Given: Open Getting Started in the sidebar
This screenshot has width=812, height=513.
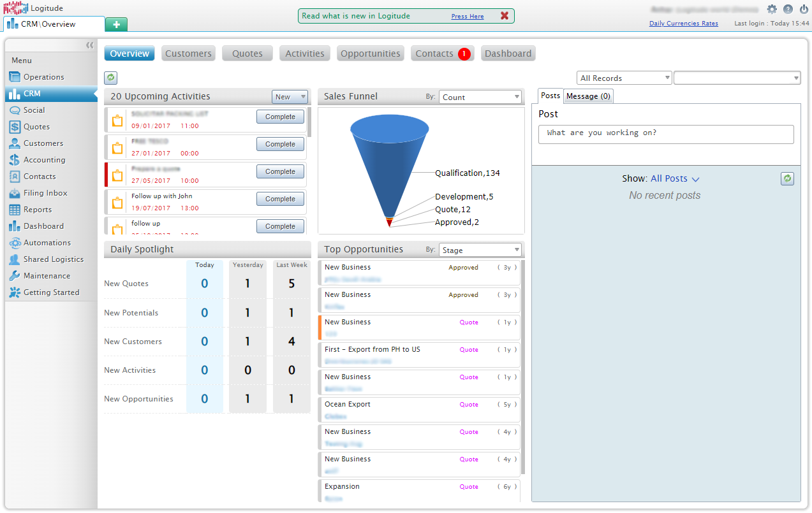Looking at the screenshot, I should point(51,293).
